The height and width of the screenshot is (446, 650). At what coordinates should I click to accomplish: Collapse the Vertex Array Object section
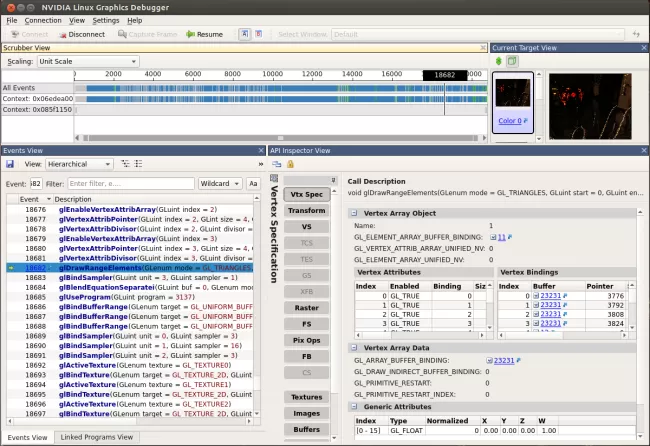354,213
